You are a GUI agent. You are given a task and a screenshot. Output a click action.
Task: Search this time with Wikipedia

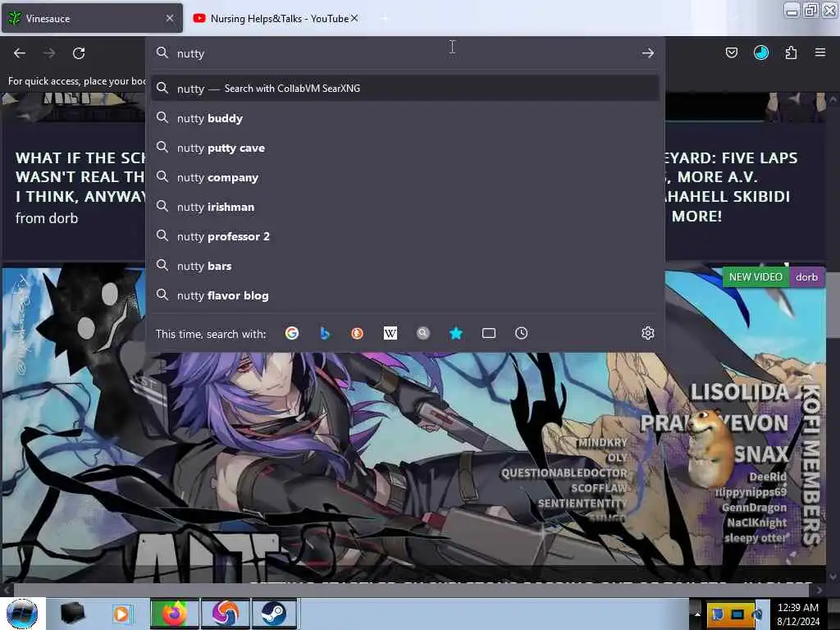click(x=390, y=333)
